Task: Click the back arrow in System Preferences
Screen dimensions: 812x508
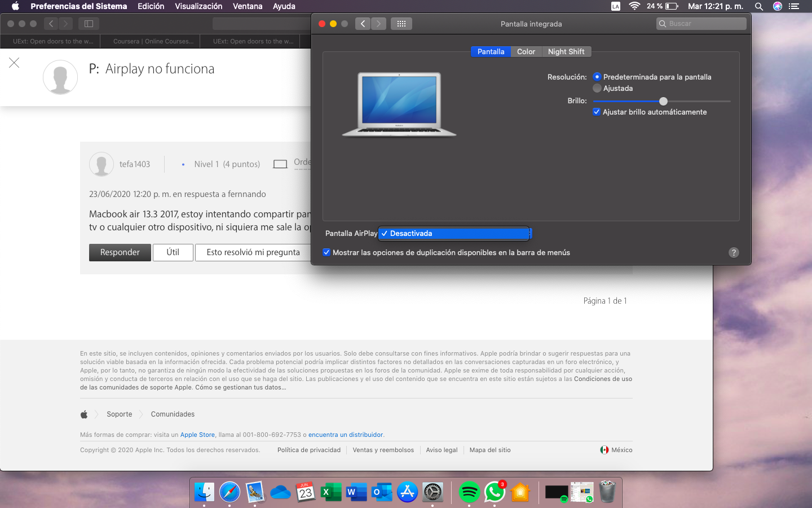Action: pyautogui.click(x=363, y=24)
